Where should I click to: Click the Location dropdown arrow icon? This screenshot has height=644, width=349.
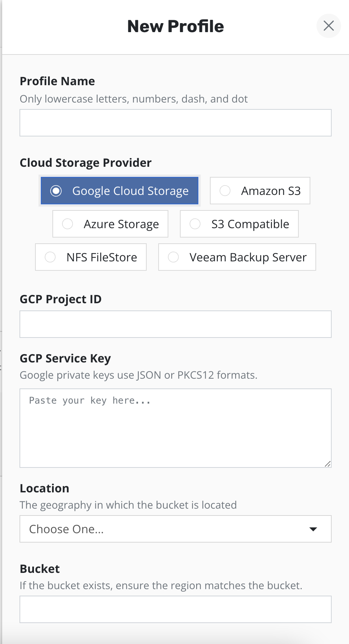click(313, 529)
